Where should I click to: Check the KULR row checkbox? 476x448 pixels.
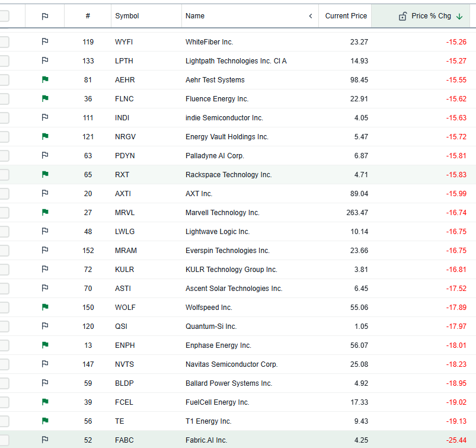[x=4, y=270]
